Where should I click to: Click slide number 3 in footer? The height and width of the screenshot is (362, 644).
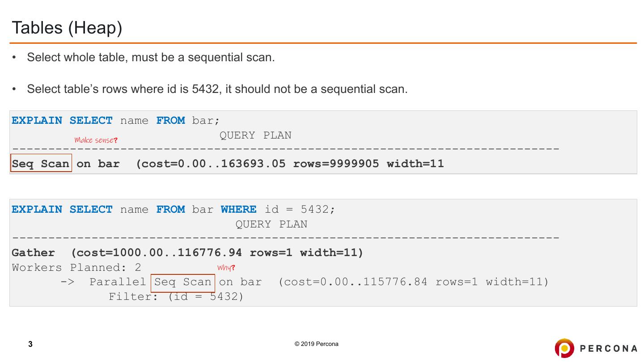click(30, 344)
